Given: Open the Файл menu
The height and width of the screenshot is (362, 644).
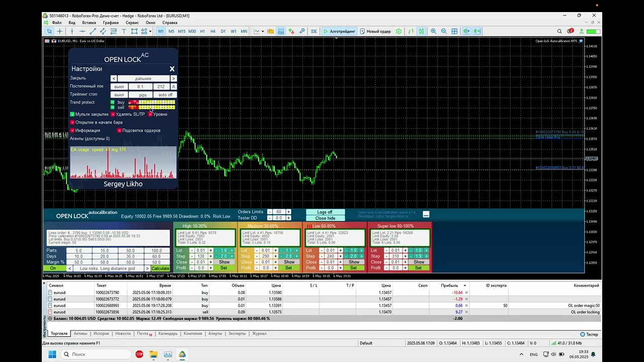Looking at the screenshot, I should pos(56,23).
